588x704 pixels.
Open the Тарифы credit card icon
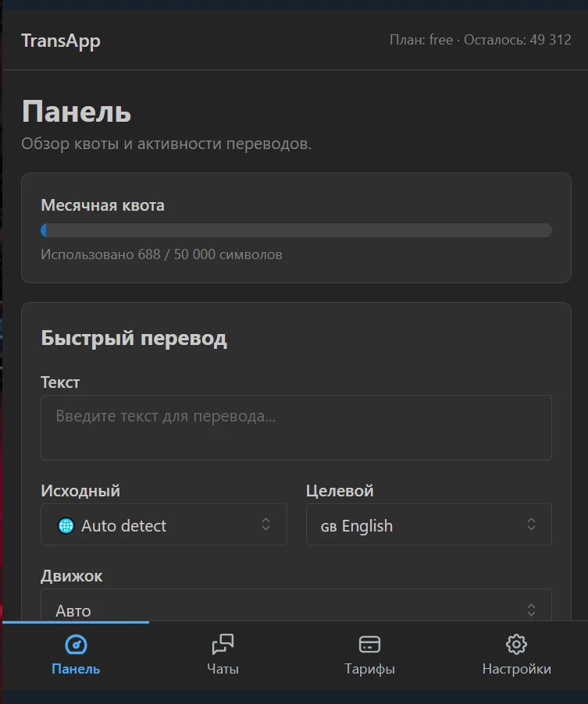tap(369, 644)
